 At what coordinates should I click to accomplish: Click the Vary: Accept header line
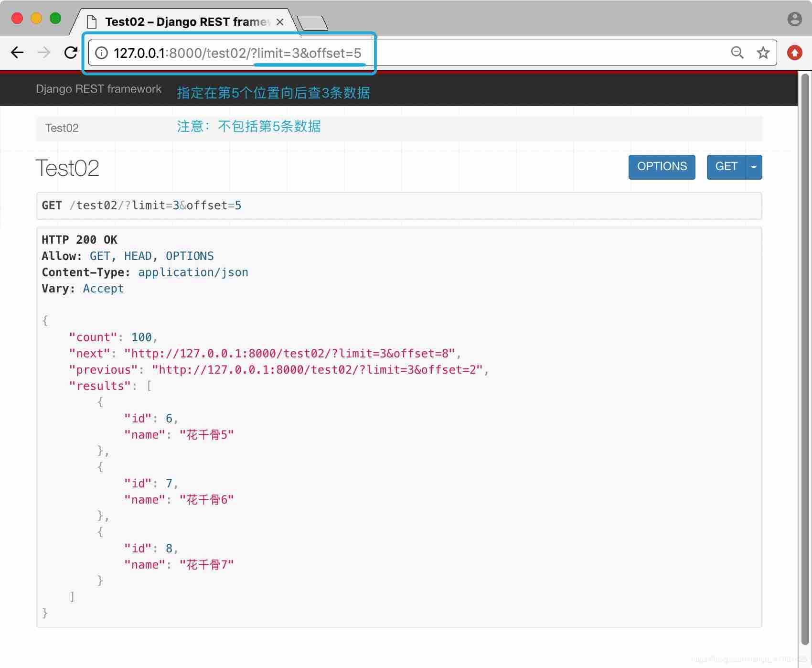[83, 288]
